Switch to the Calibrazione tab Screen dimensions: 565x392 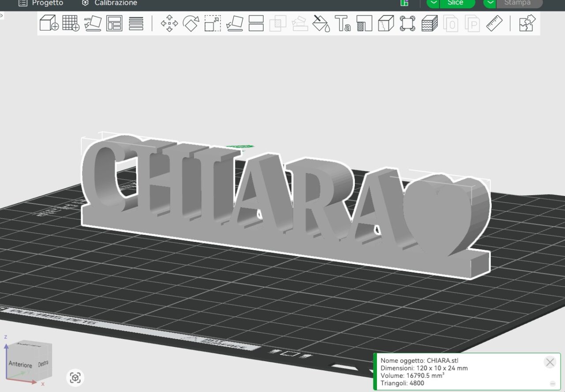pos(109,3)
